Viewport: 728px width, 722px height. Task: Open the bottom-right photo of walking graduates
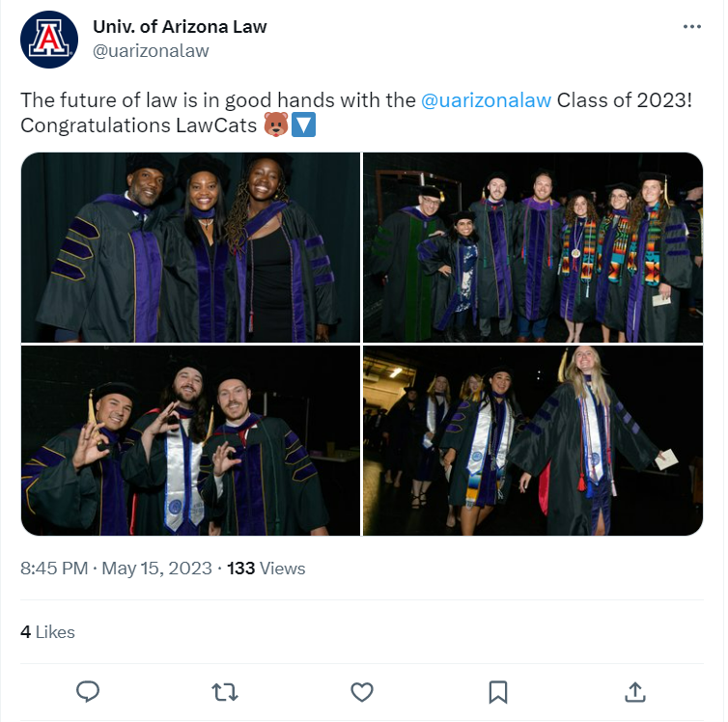(533, 440)
